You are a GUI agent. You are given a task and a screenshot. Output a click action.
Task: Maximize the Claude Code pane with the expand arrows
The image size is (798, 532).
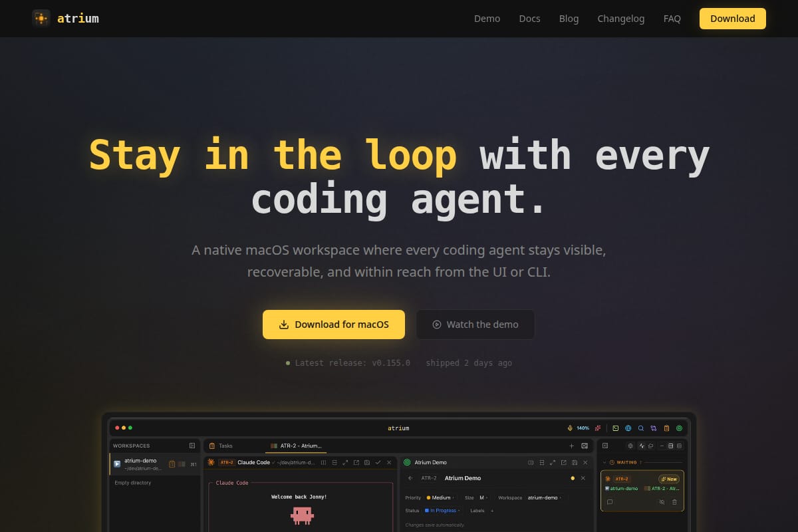(345, 462)
